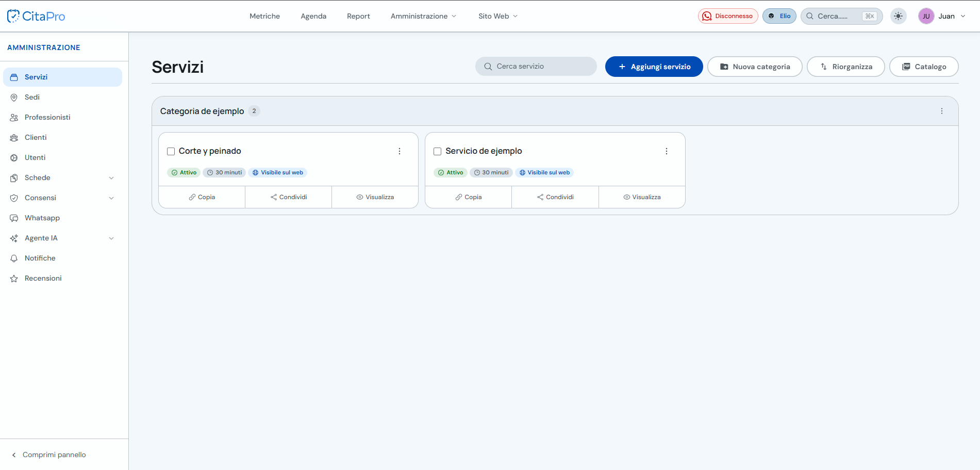Click Visualizza on Corte y peinado card
The image size is (980, 470).
375,197
